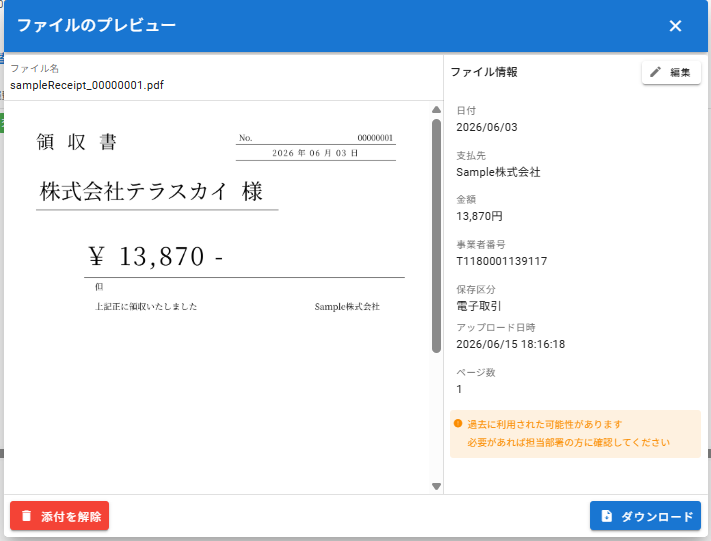
Task: Click the 株式会社テラスカイ 様 addressee in receipt
Action: pos(151,191)
